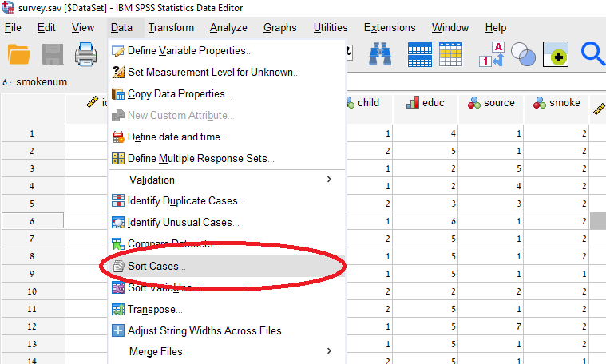Click the Save this document icon
This screenshot has width=606, height=364.
(53, 54)
